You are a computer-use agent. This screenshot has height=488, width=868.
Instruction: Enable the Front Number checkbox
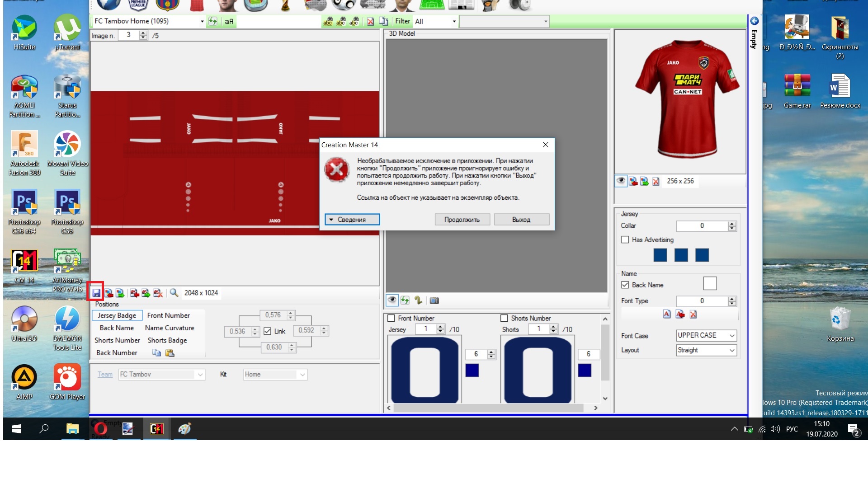pyautogui.click(x=392, y=318)
